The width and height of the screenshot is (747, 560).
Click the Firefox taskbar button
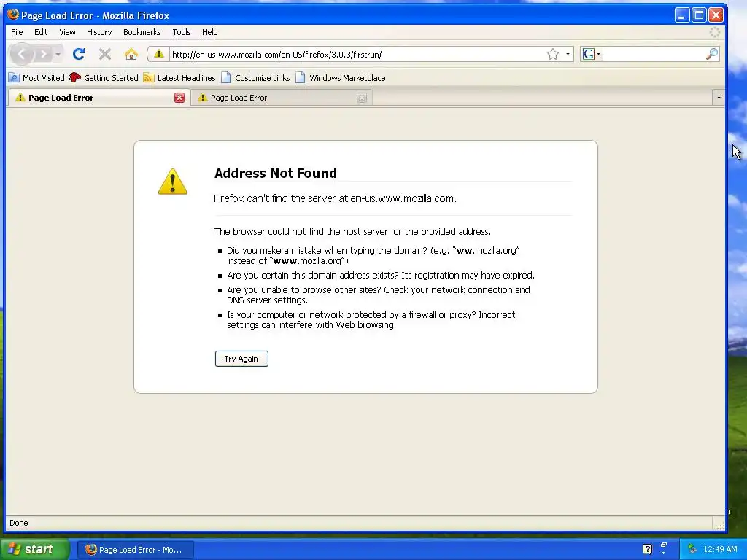tap(135, 550)
